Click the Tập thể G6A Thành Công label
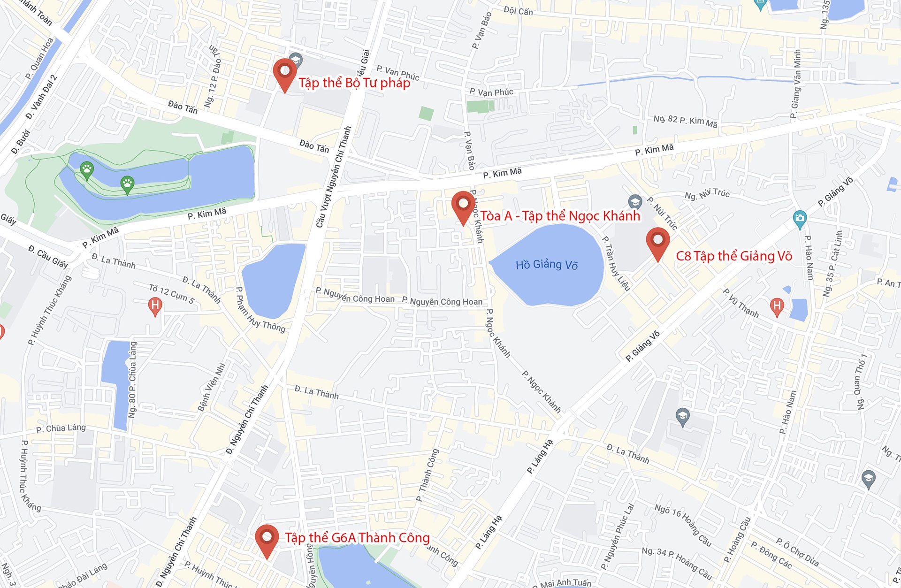This screenshot has width=901, height=588. coord(357,538)
